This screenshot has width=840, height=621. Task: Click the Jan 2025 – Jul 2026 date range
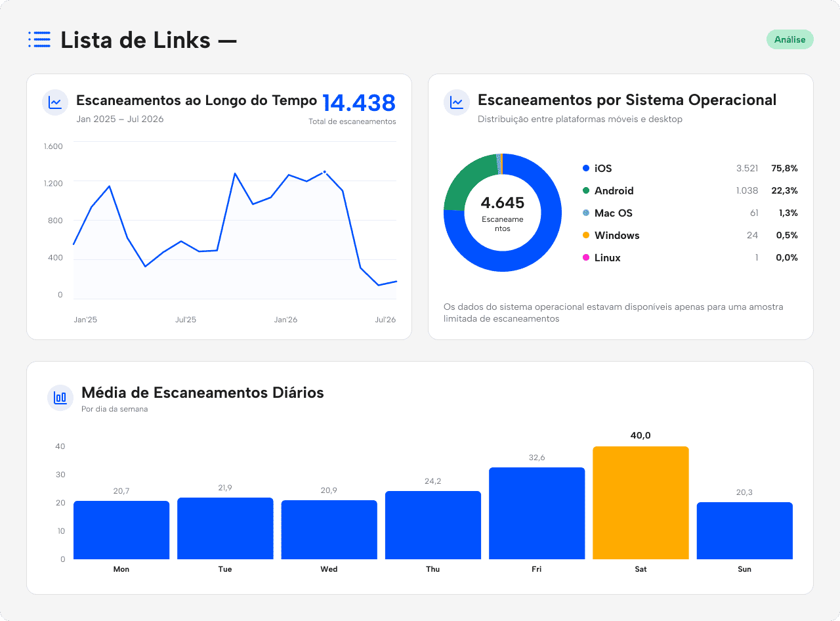click(120, 119)
